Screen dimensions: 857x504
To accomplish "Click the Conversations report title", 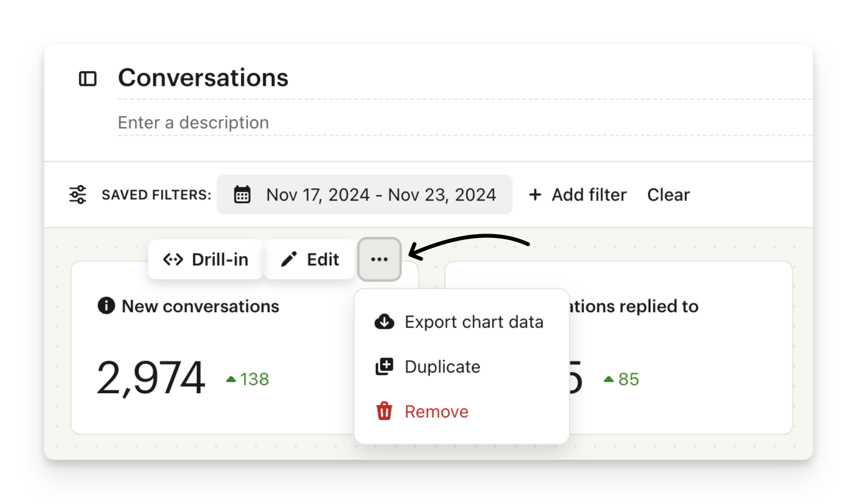I will 203,78.
